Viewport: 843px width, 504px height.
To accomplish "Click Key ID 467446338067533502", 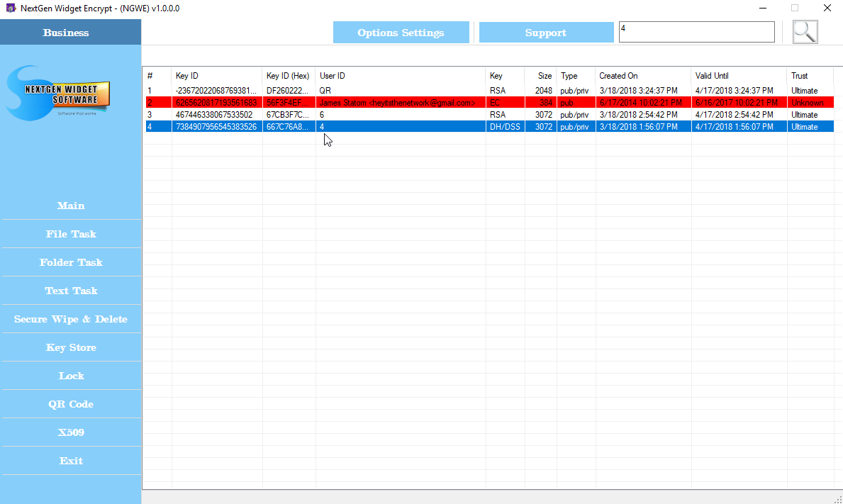I will click(x=214, y=115).
